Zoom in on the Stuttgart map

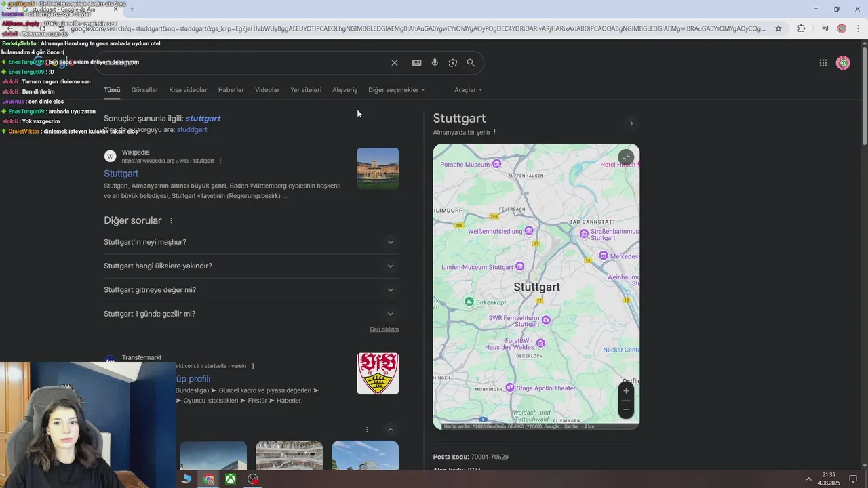(626, 391)
